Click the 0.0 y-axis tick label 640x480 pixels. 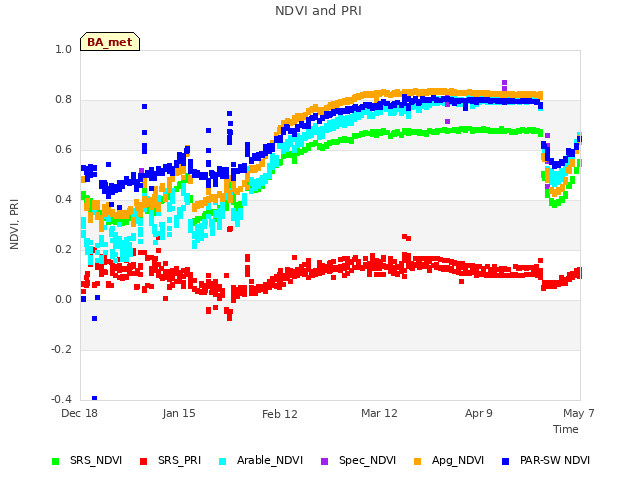[x=63, y=300]
